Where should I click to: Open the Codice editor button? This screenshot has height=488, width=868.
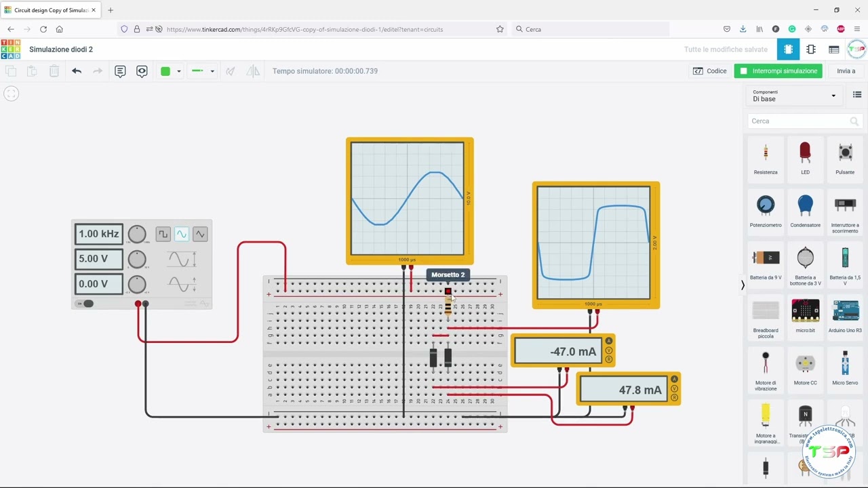709,71
